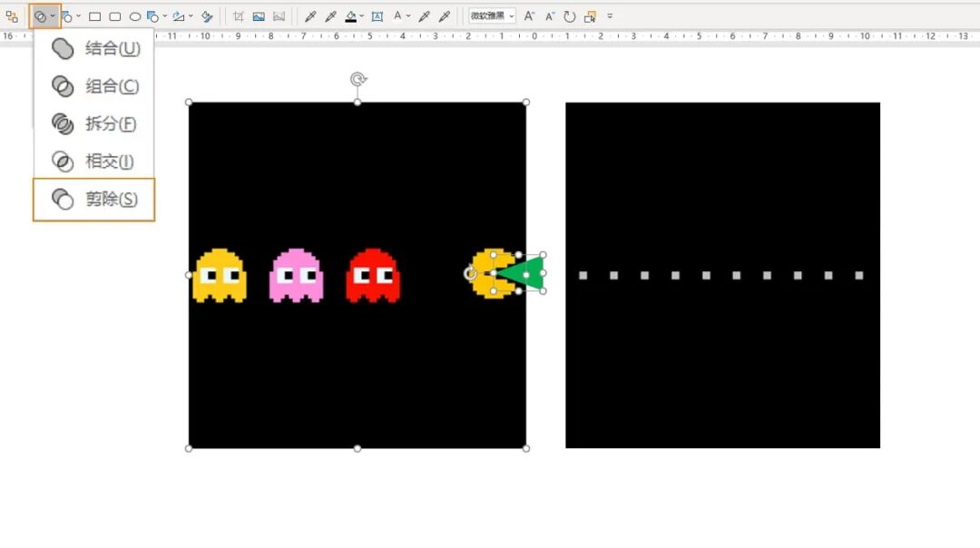Select the Crop tool

tap(238, 17)
